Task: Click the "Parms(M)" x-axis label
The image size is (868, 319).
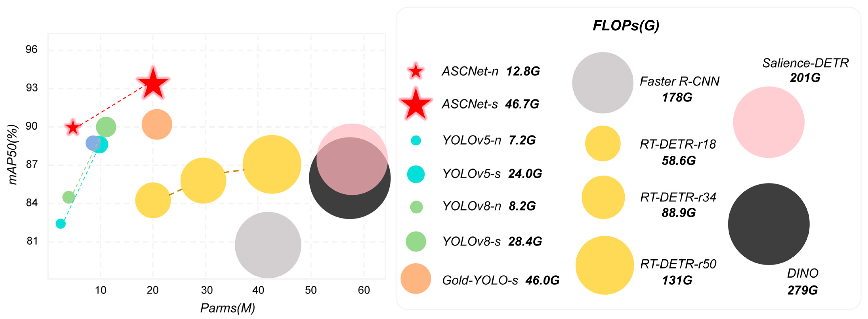Action: (227, 308)
